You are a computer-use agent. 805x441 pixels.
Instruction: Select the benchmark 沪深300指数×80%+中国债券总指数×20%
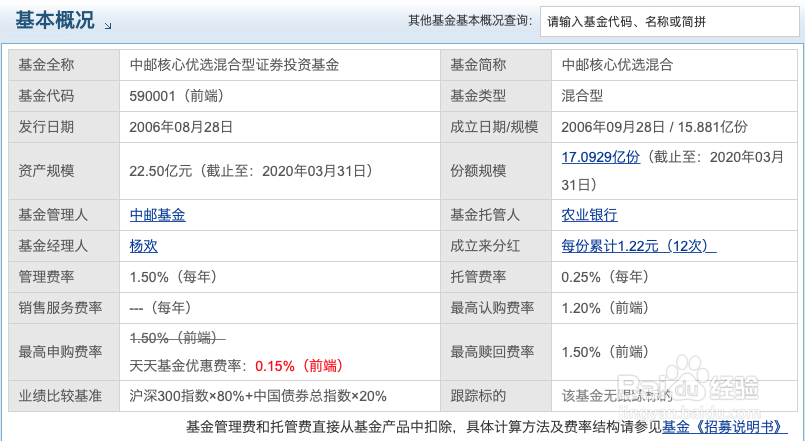tap(258, 396)
